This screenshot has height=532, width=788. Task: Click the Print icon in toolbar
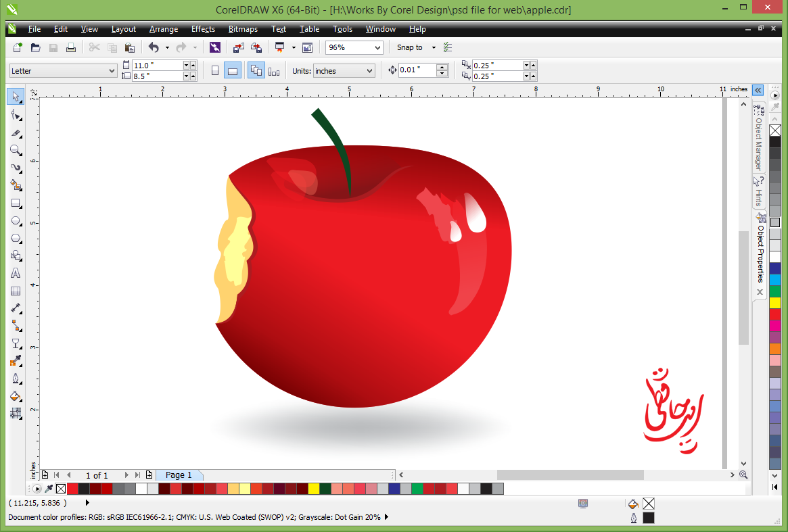tap(70, 47)
